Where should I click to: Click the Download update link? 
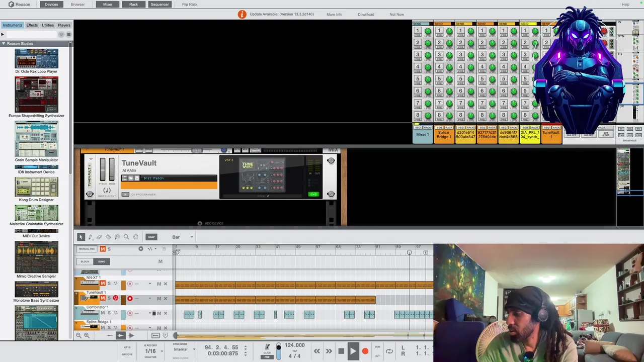[x=366, y=14]
